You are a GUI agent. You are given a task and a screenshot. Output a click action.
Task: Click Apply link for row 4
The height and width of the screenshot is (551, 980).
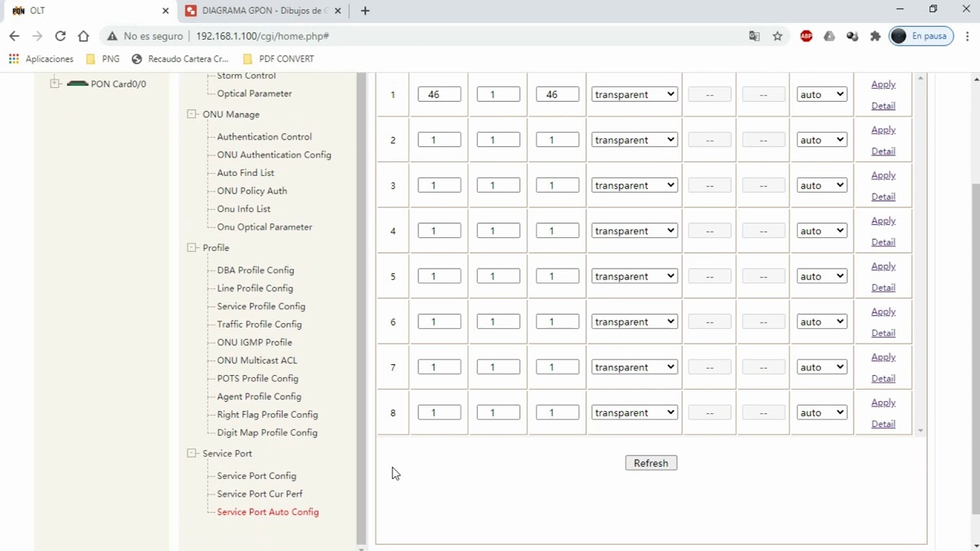click(883, 220)
